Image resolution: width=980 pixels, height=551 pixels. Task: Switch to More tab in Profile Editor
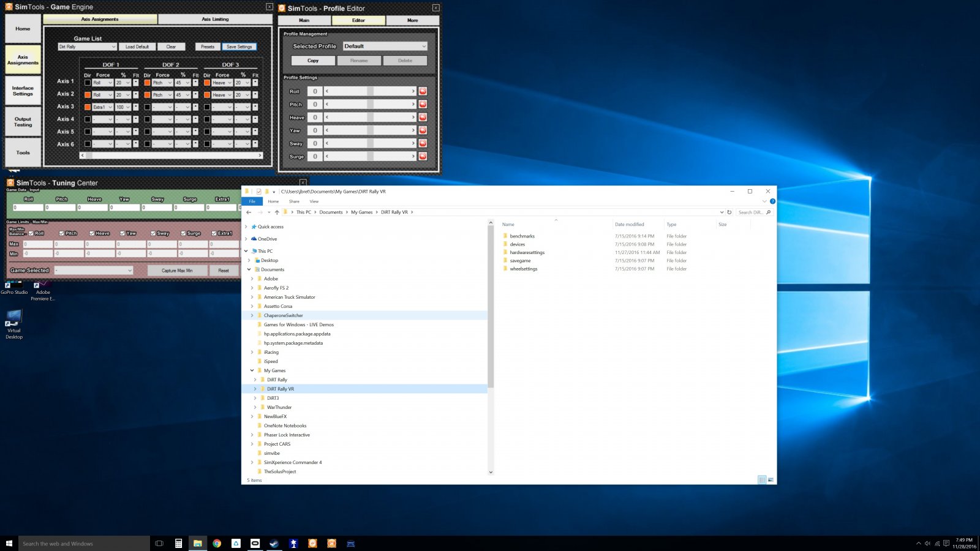[x=412, y=20]
